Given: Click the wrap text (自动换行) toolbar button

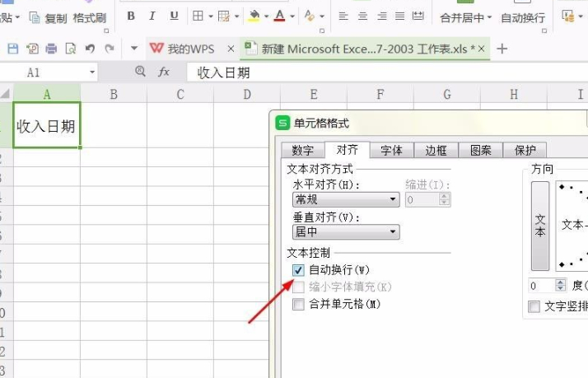Looking at the screenshot, I should click(523, 17).
